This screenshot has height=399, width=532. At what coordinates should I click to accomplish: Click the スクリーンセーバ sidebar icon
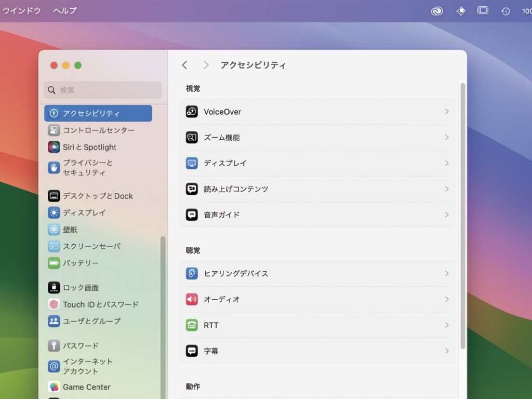click(54, 246)
